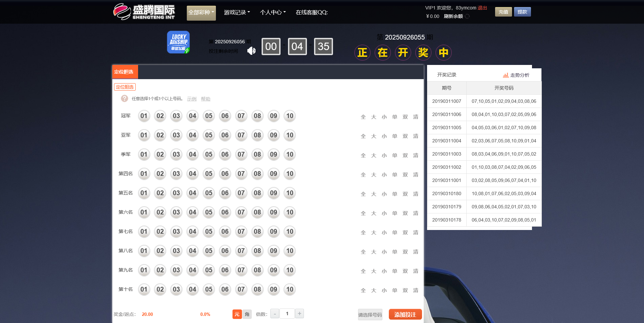Open the trend analysis chart icon
Image resolution: width=644 pixels, height=323 pixels.
point(506,75)
